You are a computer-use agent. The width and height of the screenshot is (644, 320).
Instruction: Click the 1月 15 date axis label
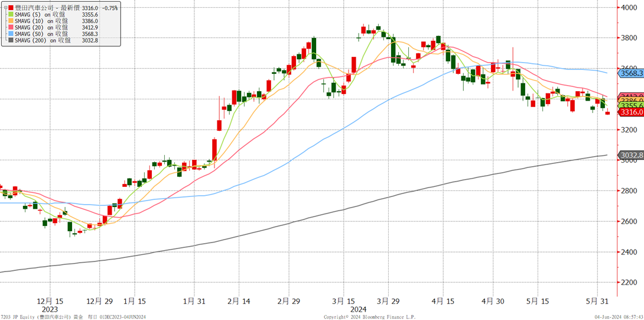pos(135,301)
